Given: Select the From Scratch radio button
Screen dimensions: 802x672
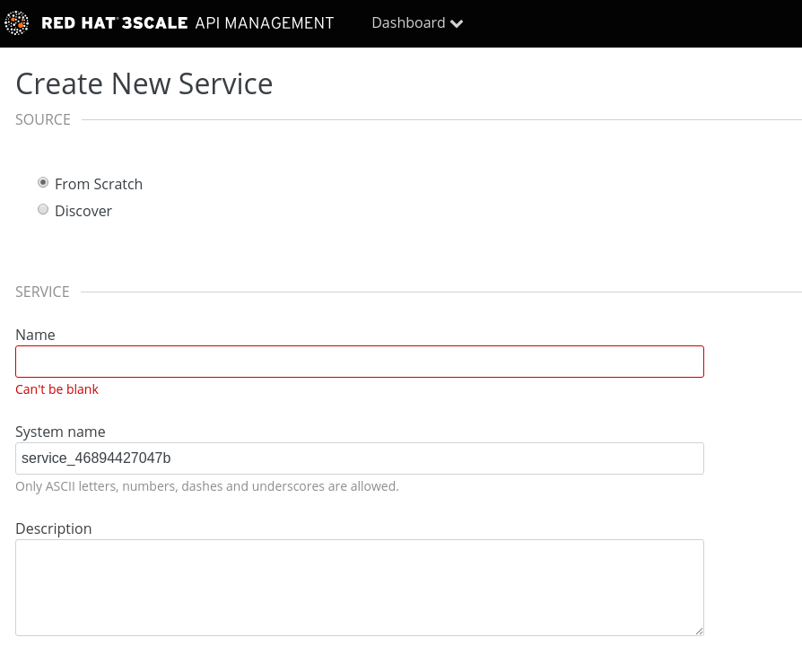Looking at the screenshot, I should pyautogui.click(x=43, y=182).
